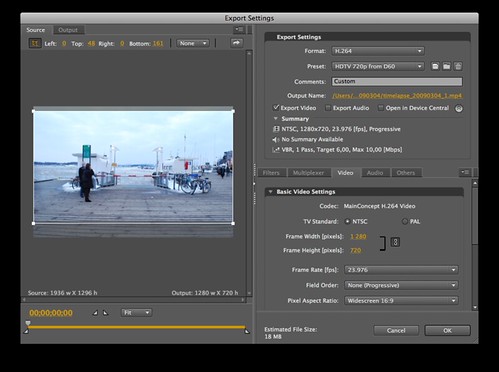Click the Comments input field
The height and width of the screenshot is (372, 499).
coord(397,81)
